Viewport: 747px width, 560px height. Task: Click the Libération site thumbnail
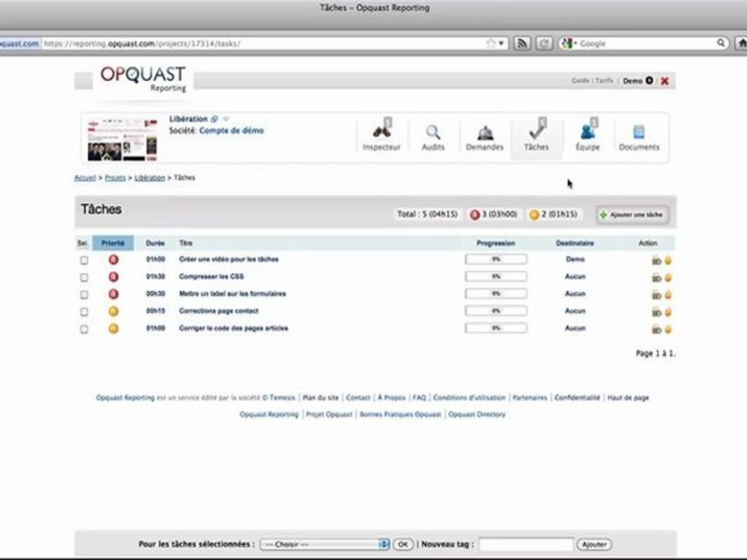(x=122, y=138)
